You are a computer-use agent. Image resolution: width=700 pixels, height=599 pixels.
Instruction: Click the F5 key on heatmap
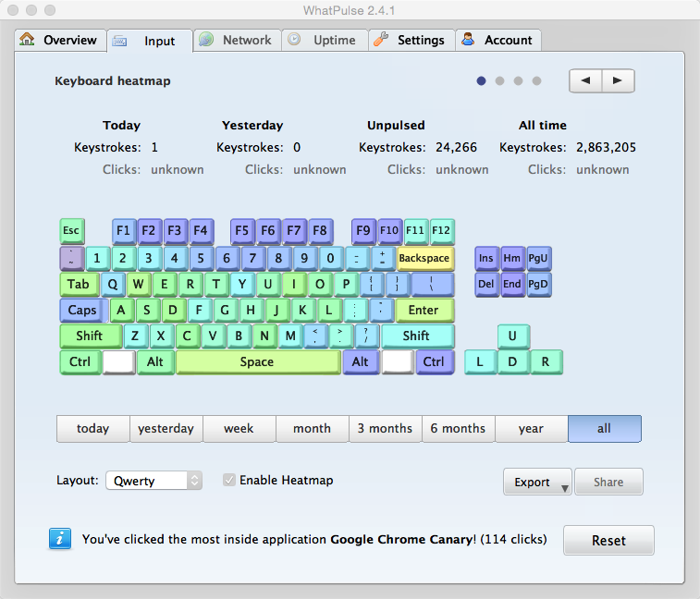pyautogui.click(x=242, y=231)
